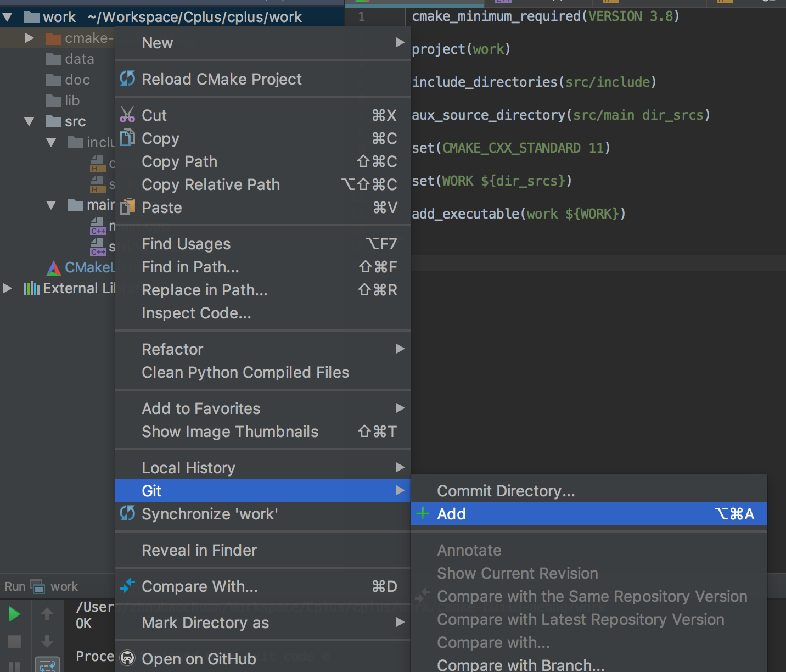
Task: Select Find Usages menu entry
Action: pyautogui.click(x=263, y=244)
